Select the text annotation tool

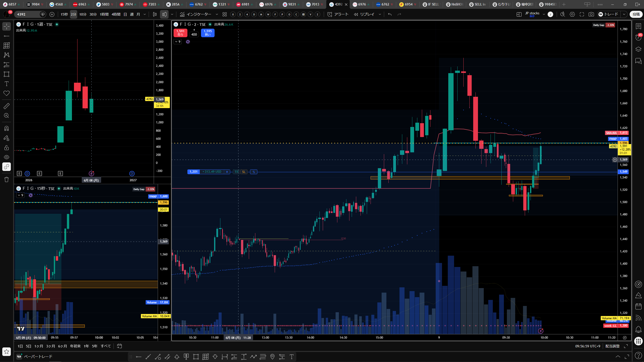[7, 84]
